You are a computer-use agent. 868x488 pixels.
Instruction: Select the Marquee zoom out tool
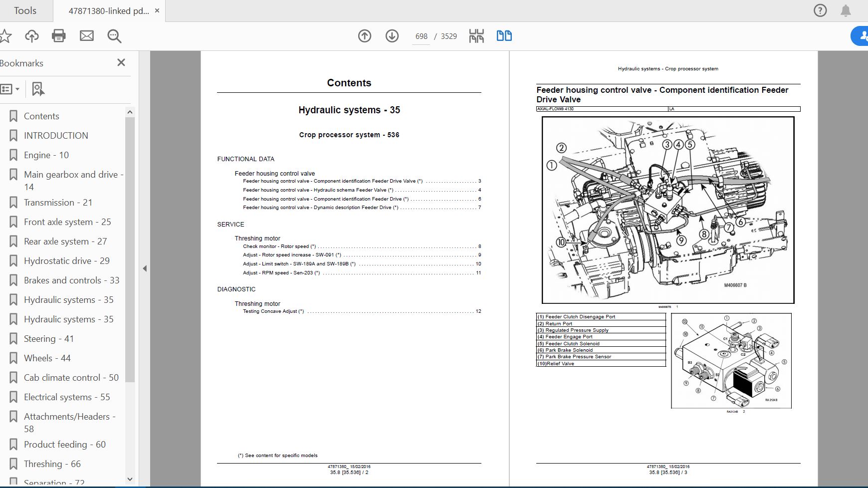click(114, 35)
